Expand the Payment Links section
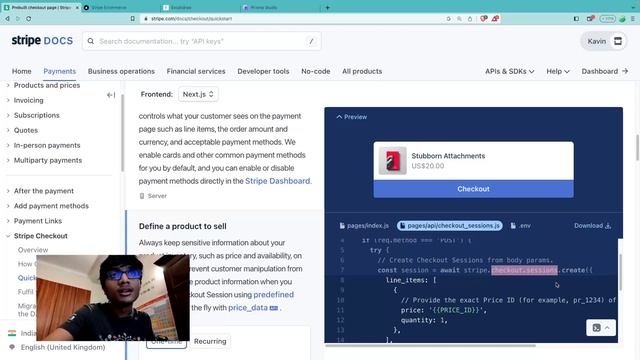This screenshot has height=360, width=640. coord(8,221)
